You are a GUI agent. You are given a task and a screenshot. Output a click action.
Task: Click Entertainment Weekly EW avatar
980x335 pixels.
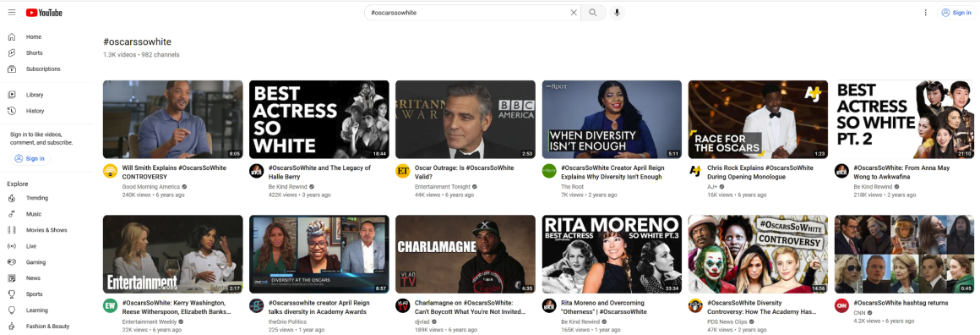click(110, 305)
